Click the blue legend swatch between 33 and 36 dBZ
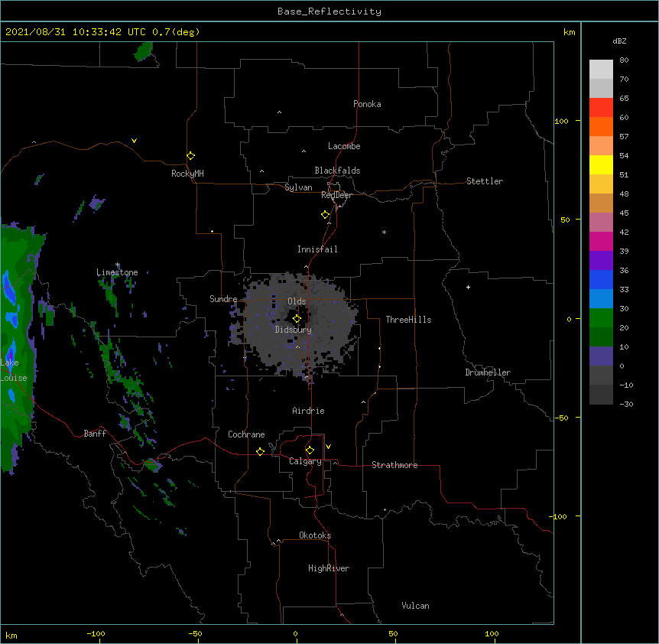This screenshot has height=644, width=659. pos(601,279)
